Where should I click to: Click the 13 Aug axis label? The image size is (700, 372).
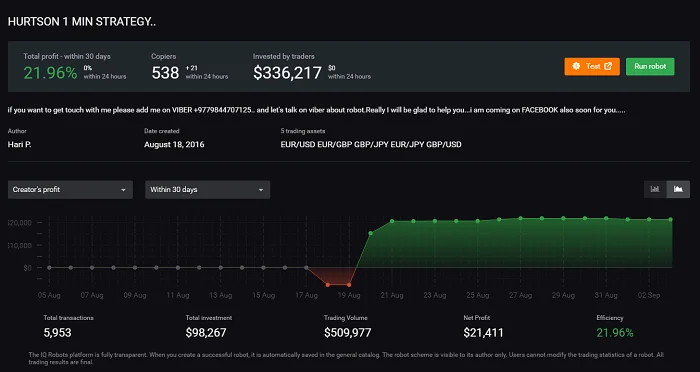point(221,295)
